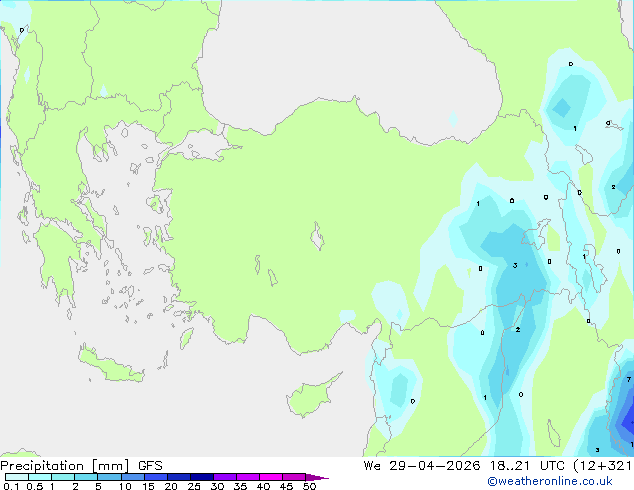Click the 1–2 mm legend swatch
This screenshot has width=634, height=490.
[x=63, y=477]
